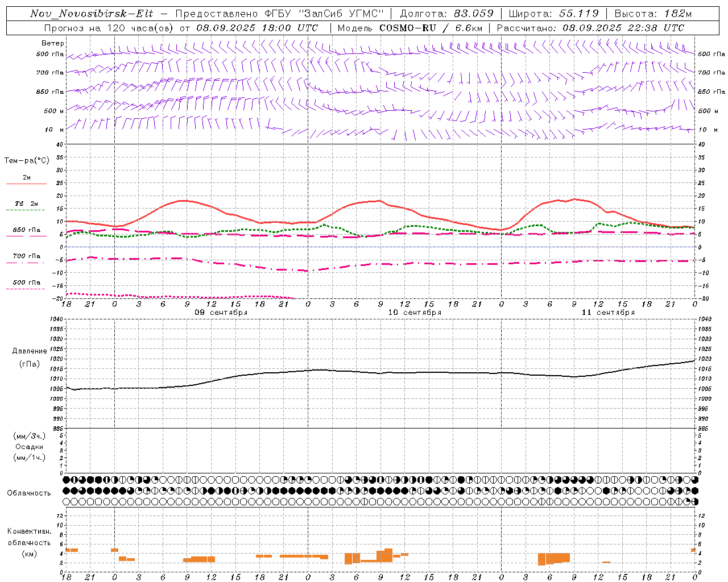Click the dotted pink swatch under 500 гПа legend

pyautogui.click(x=25, y=289)
